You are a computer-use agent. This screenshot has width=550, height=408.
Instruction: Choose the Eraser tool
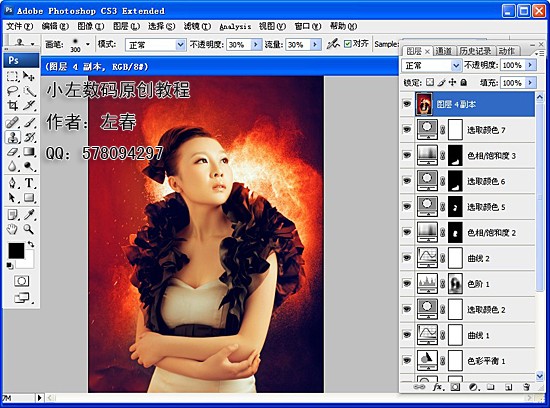pyautogui.click(x=13, y=152)
